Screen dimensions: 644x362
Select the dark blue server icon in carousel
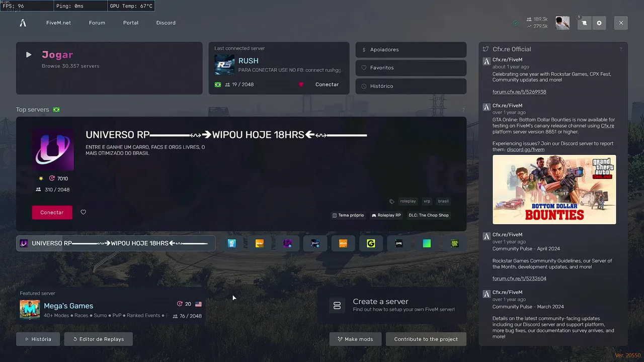coord(315,243)
